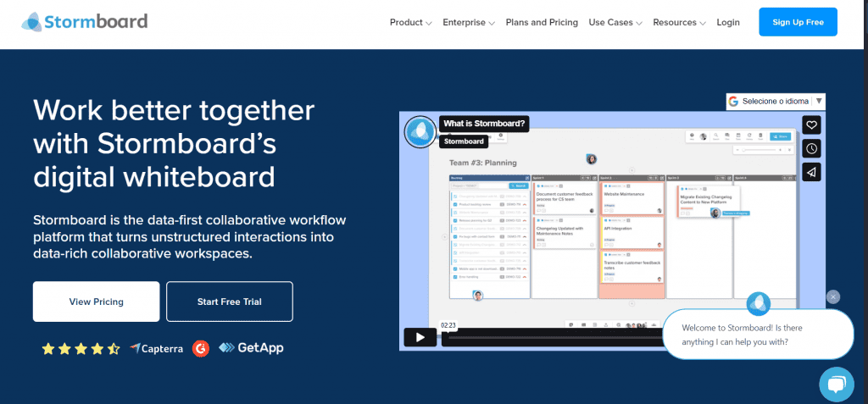Expand the Product dropdown menu
The image size is (868, 404).
[410, 23]
